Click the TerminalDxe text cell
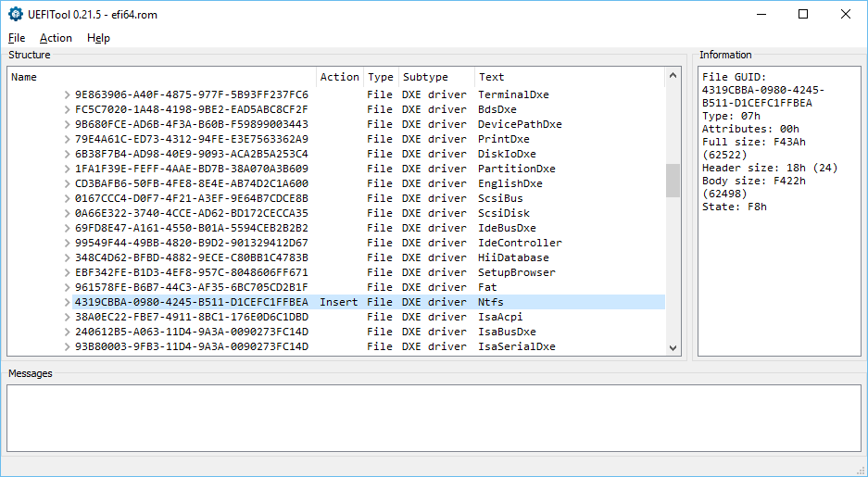The width and height of the screenshot is (868, 477). (514, 94)
